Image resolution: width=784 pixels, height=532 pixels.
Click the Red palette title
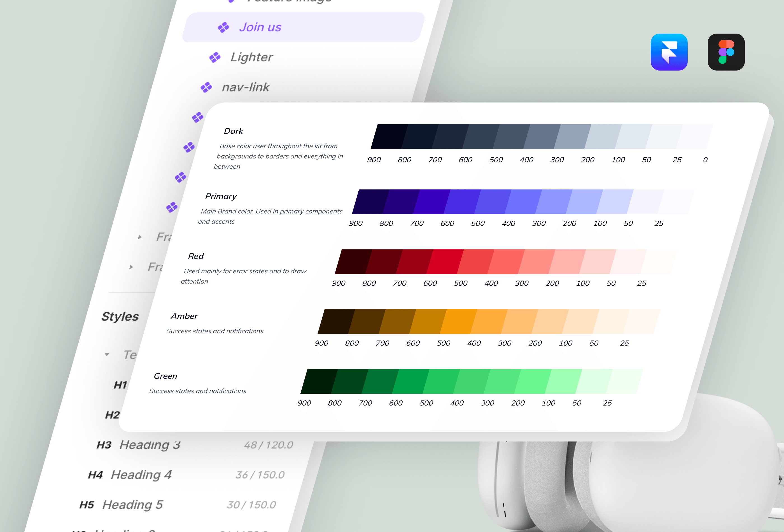click(196, 256)
